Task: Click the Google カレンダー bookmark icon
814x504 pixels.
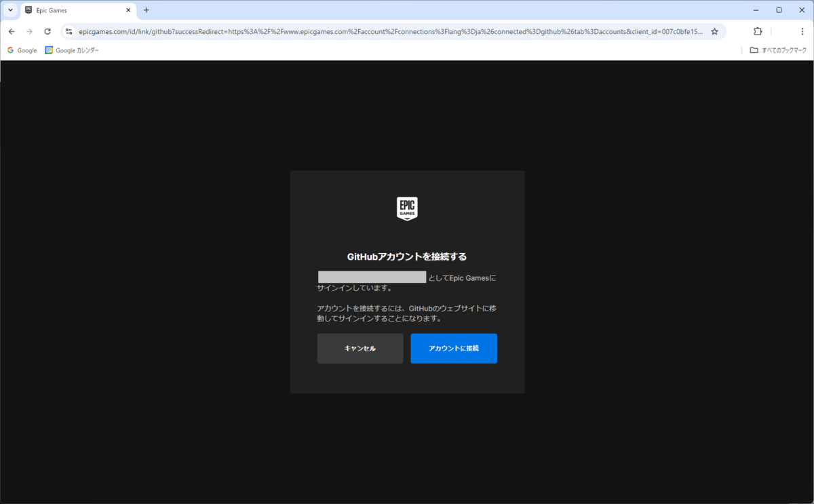Action: click(x=49, y=50)
